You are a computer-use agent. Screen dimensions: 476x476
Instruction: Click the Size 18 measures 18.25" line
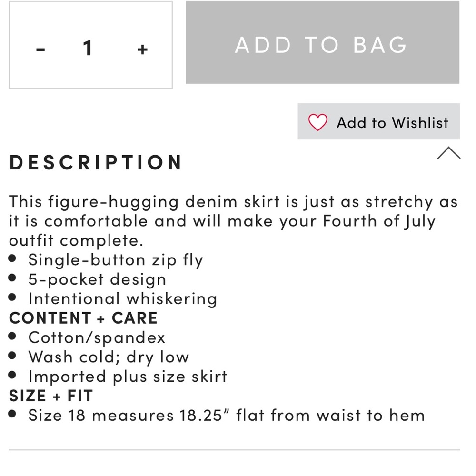tap(227, 415)
